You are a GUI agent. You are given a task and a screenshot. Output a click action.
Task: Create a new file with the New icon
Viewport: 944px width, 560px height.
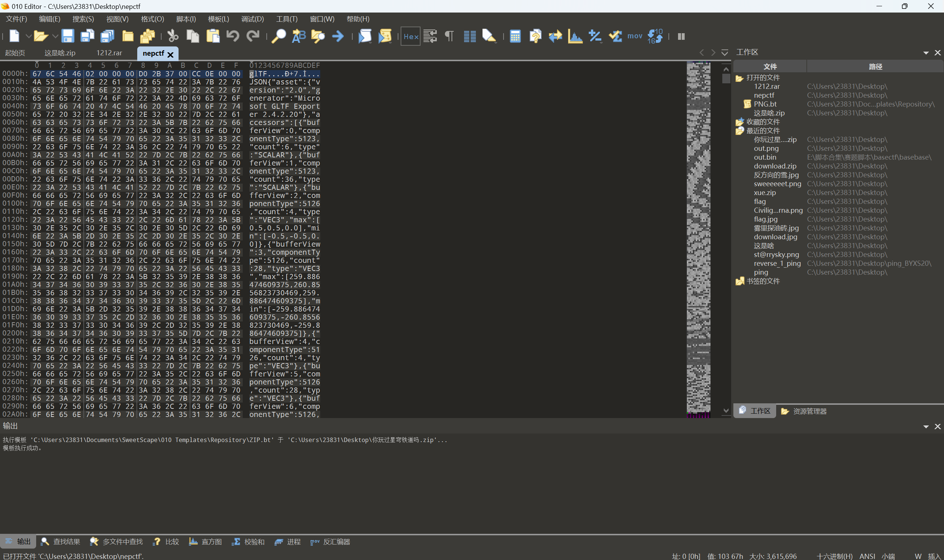(x=14, y=36)
